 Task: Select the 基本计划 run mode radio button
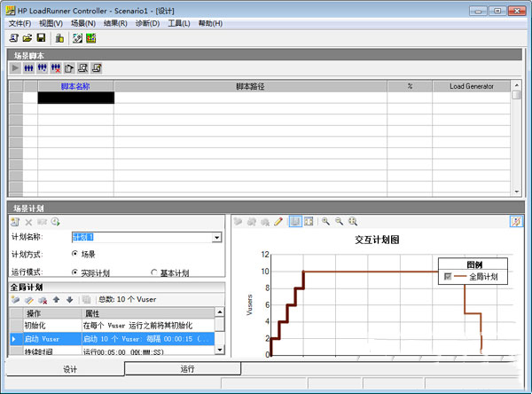tap(154, 272)
